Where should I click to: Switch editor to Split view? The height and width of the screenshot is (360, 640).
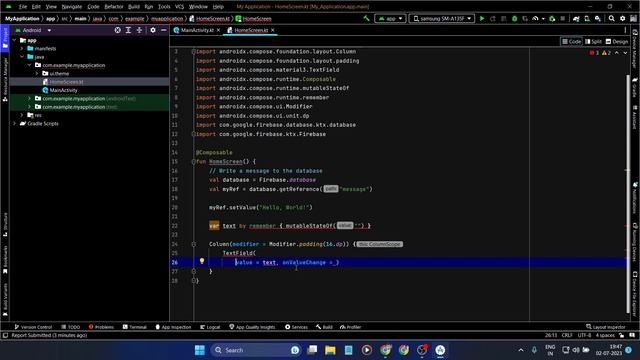[x=593, y=42]
